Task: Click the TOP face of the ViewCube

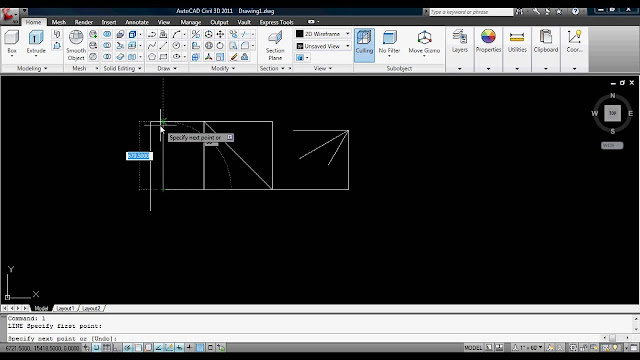Action: pos(612,113)
